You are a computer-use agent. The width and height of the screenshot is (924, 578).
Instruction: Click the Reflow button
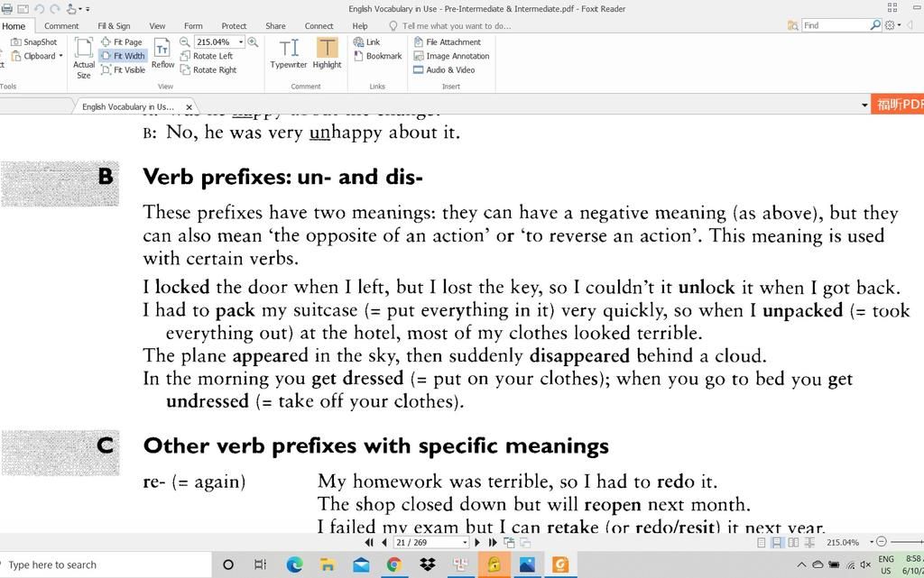click(x=162, y=53)
